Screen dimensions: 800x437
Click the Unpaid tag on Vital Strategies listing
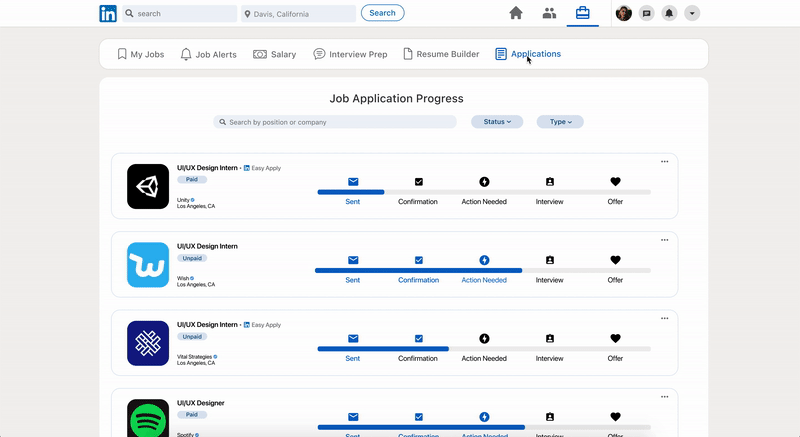tap(192, 337)
